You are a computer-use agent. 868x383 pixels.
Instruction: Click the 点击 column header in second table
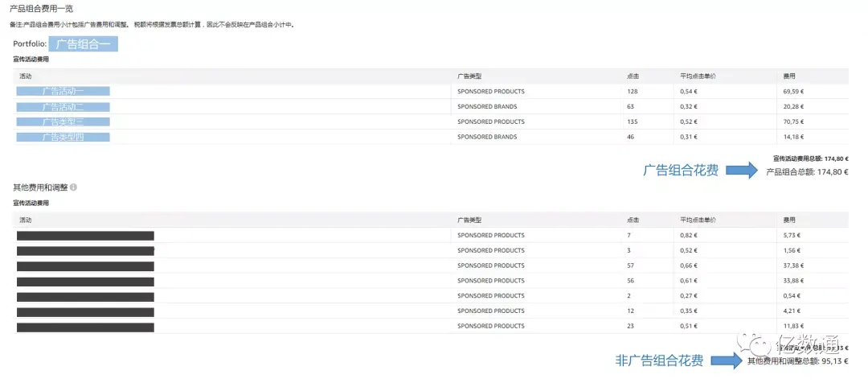click(x=633, y=220)
